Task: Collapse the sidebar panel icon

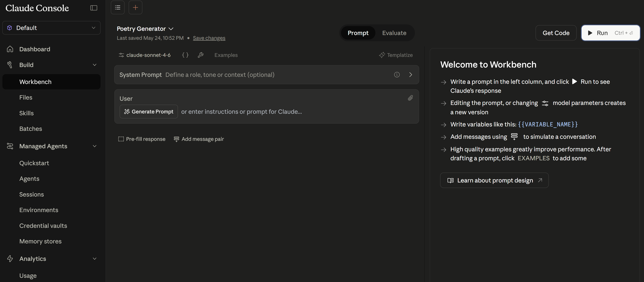Action: (x=94, y=8)
